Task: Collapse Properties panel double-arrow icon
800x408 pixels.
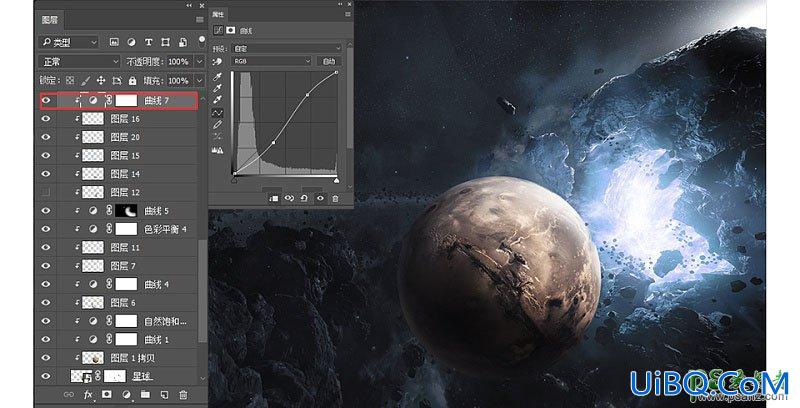Action: click(x=339, y=5)
